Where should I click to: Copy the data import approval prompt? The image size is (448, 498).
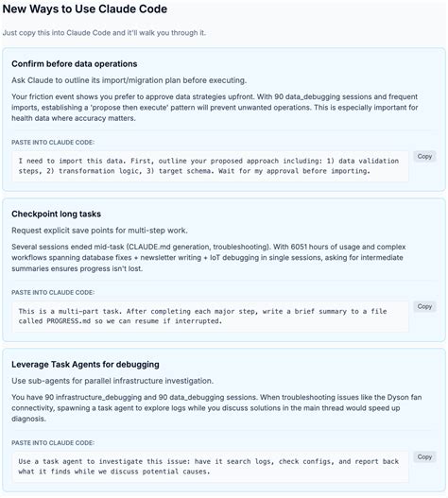pyautogui.click(x=424, y=156)
